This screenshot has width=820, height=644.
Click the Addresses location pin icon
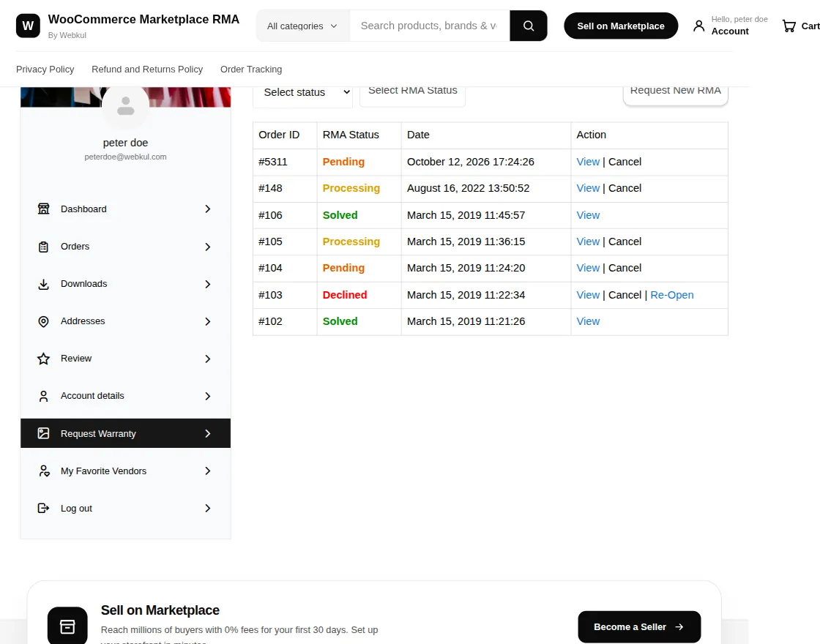tap(43, 321)
